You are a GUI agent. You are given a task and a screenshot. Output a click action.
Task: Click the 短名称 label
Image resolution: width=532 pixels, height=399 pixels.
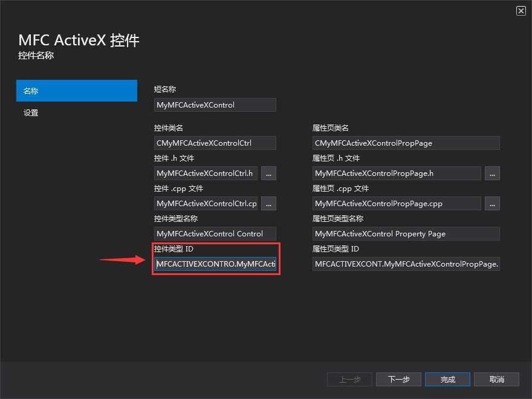pos(165,89)
